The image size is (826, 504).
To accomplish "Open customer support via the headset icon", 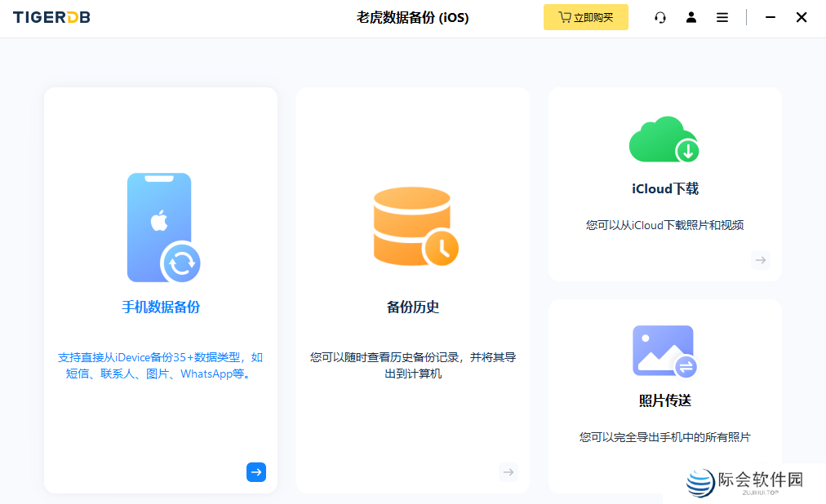I will [x=660, y=17].
